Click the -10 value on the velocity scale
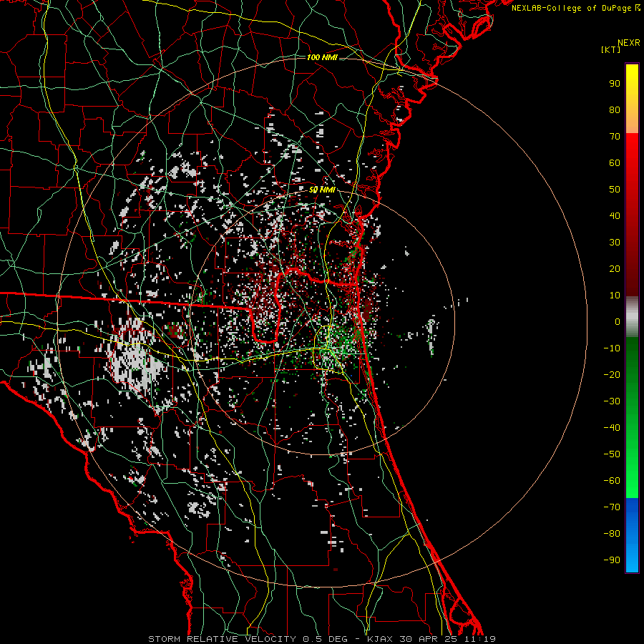Viewport: 644px width, 644px height. tap(612, 348)
